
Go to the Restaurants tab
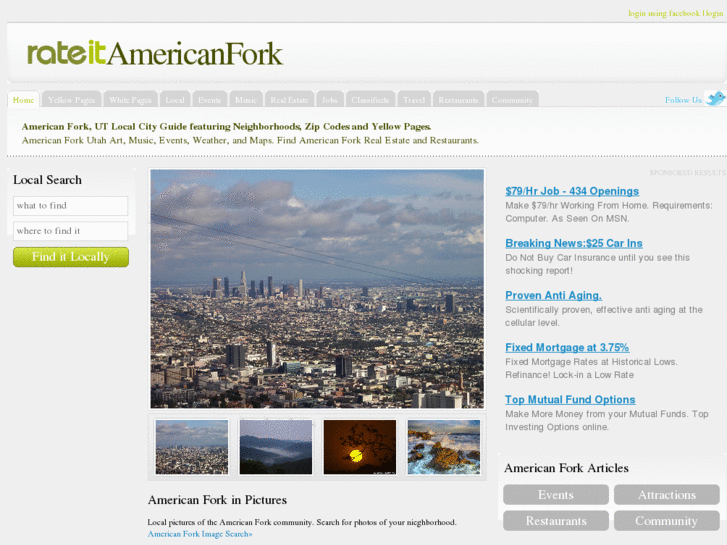(458, 100)
